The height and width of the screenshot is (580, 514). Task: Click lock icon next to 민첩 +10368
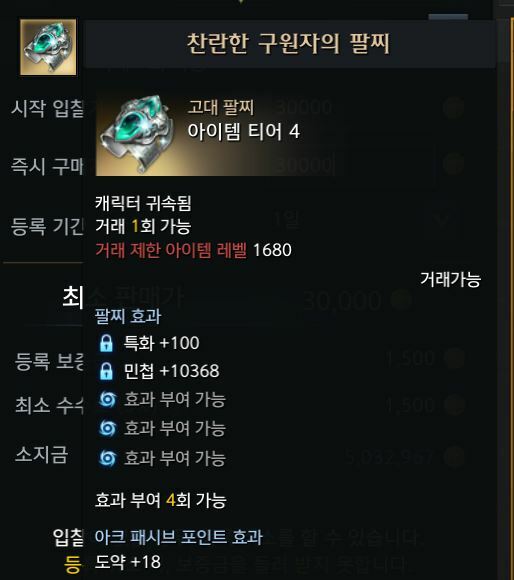pos(106,371)
